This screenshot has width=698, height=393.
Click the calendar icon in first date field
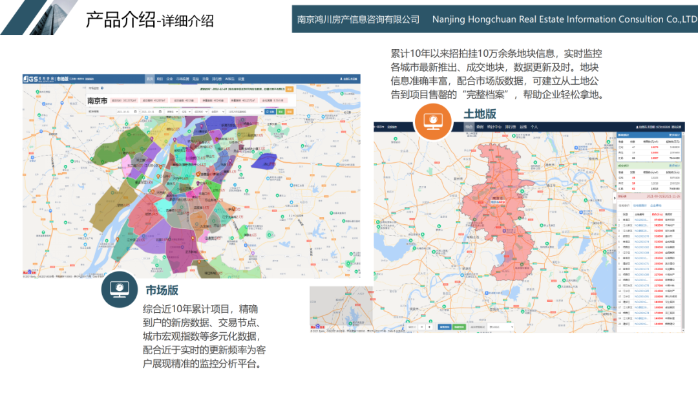(135, 112)
